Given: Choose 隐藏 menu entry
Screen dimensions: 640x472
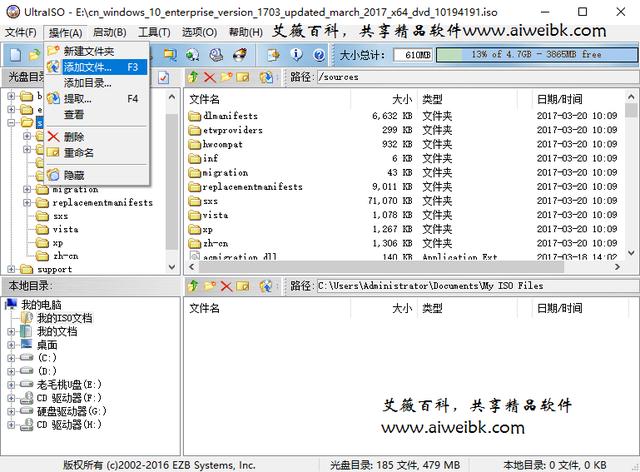Looking at the screenshot, I should [x=96, y=175].
